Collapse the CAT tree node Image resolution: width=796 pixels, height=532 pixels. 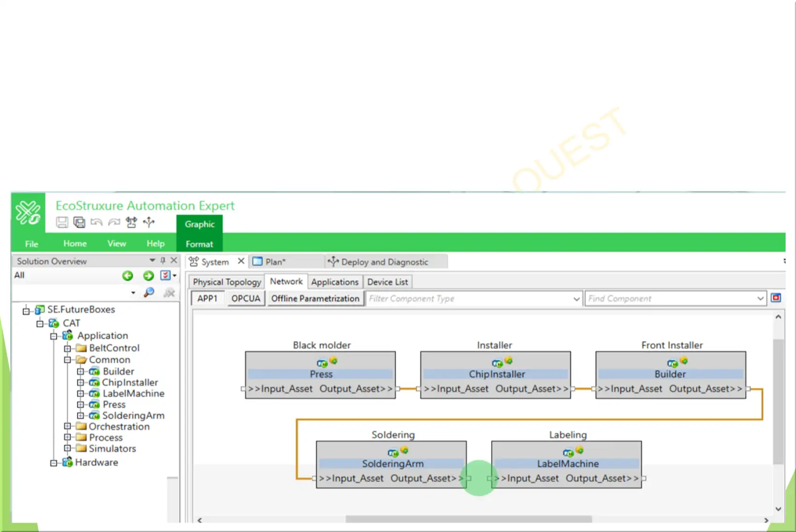(40, 324)
